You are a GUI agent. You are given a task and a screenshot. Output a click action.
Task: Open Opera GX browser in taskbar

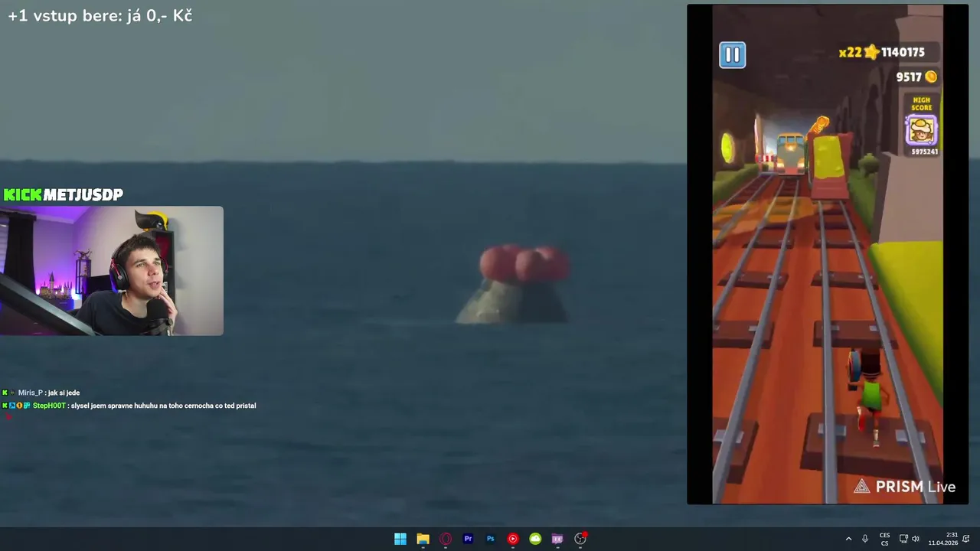click(x=446, y=539)
